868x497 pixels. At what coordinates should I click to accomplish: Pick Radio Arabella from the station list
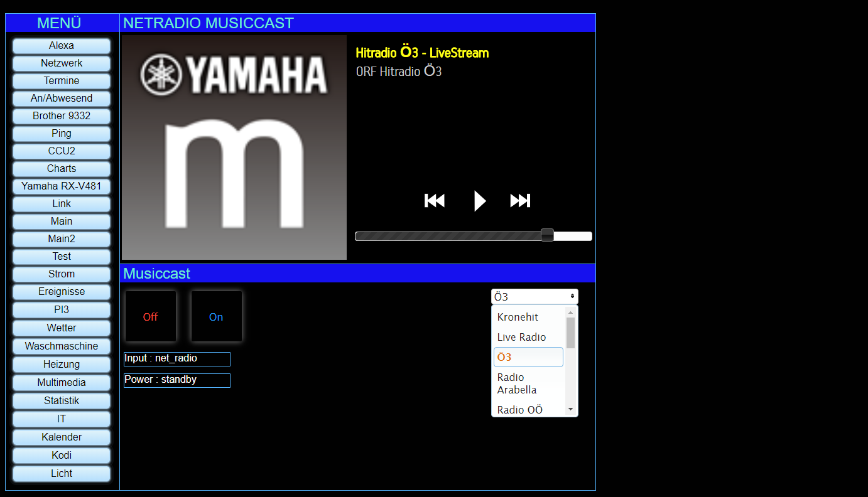[x=528, y=383]
